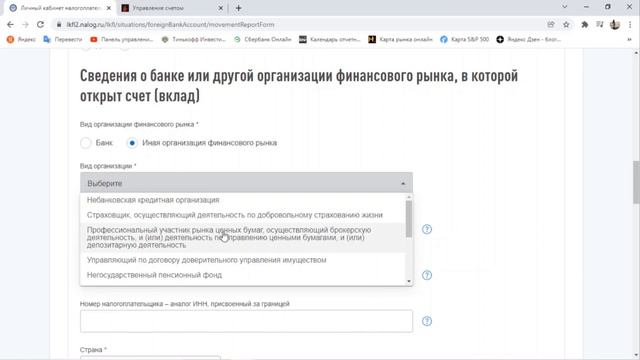
Task: Open the extensions puzzle icon
Action: click(x=584, y=24)
